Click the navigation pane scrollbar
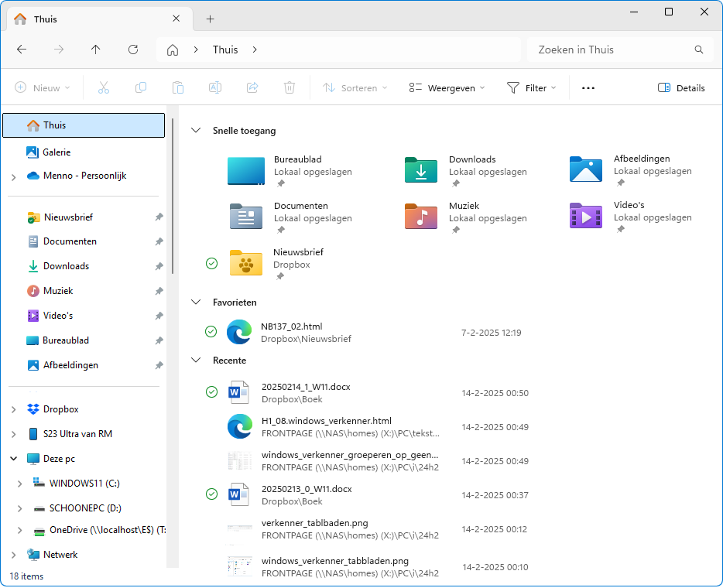The width and height of the screenshot is (723, 588). 173,197
